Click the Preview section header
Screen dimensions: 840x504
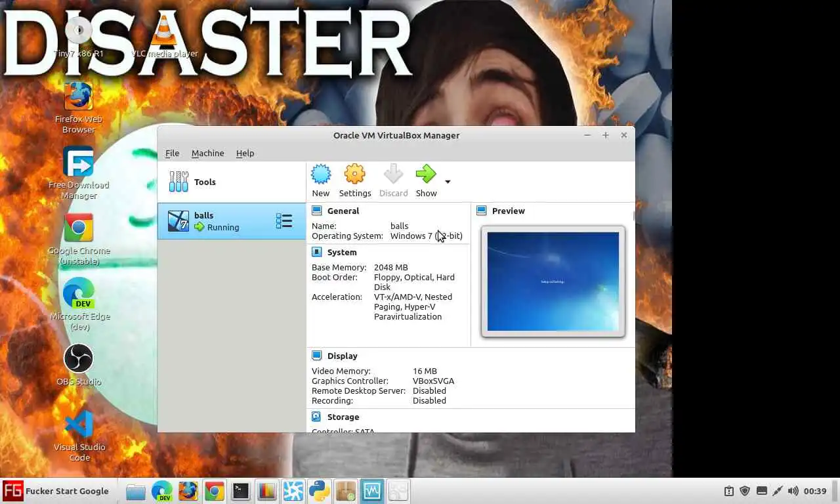(509, 211)
